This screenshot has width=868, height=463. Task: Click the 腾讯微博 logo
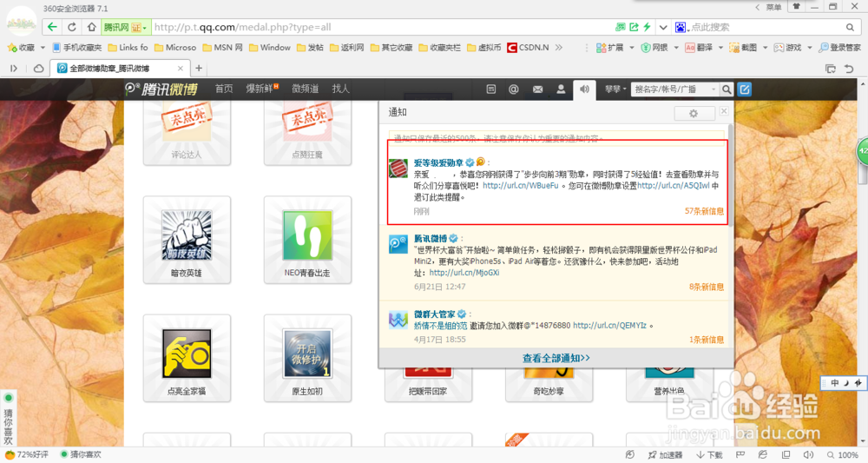pyautogui.click(x=161, y=89)
